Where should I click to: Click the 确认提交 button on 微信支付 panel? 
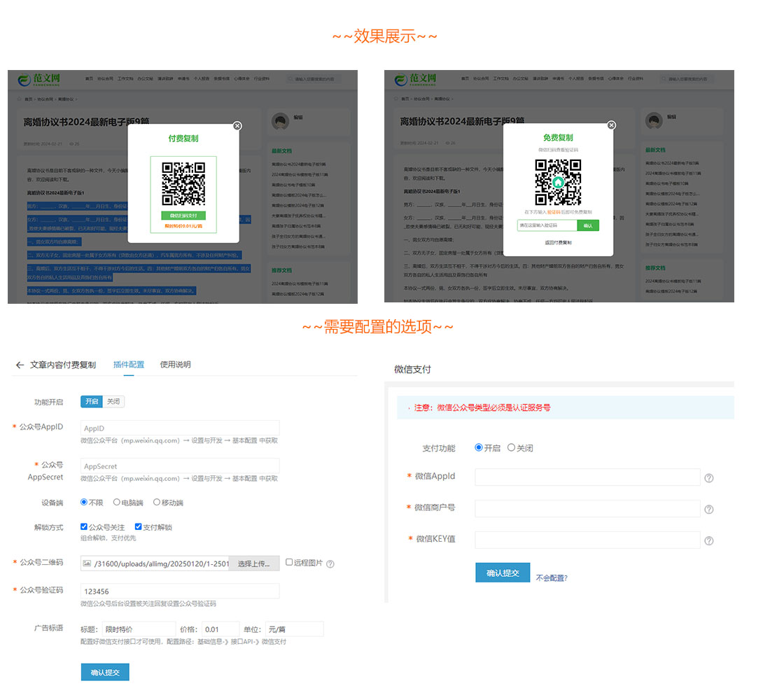point(503,572)
